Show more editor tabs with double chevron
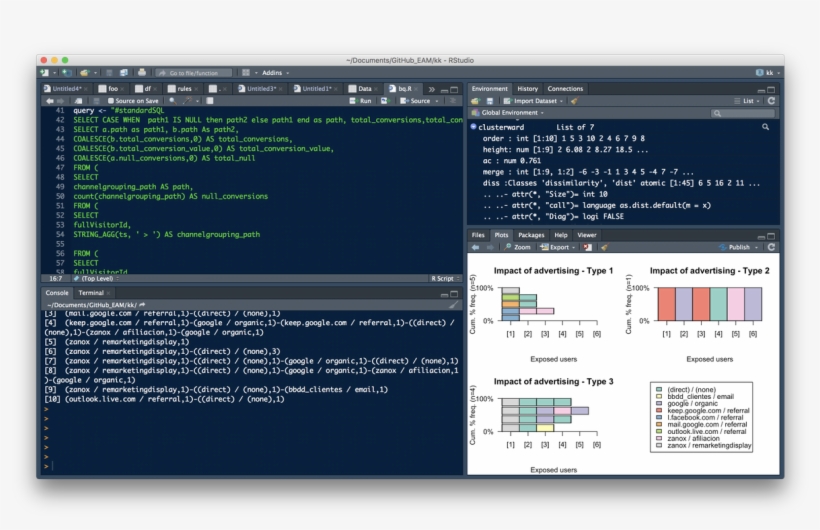This screenshot has height=530, width=820. (431, 89)
